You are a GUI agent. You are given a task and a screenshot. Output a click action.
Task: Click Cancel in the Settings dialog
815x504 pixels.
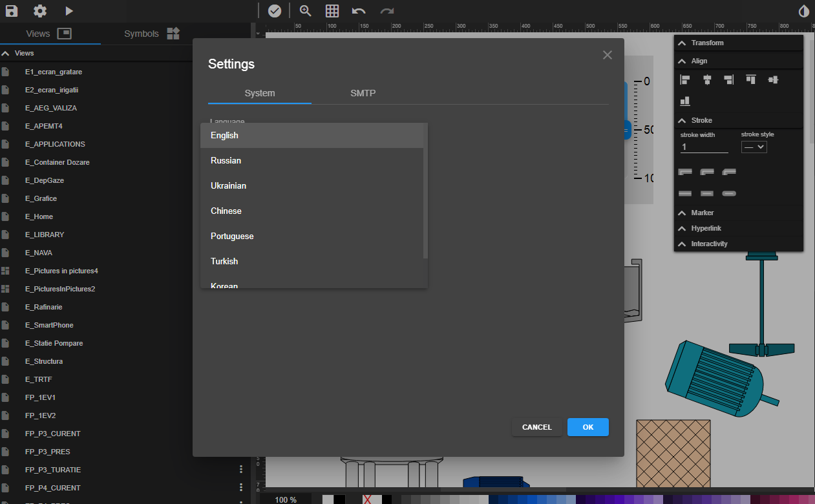pos(536,427)
